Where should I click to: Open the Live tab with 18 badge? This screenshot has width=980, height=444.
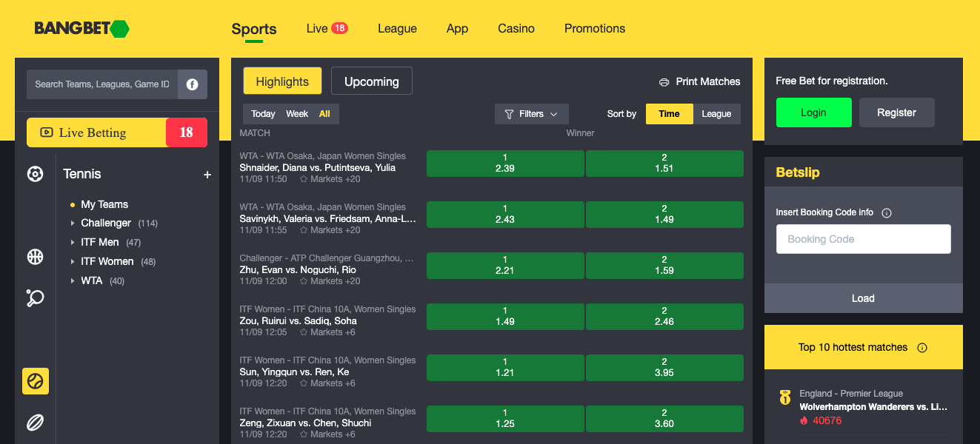click(327, 28)
